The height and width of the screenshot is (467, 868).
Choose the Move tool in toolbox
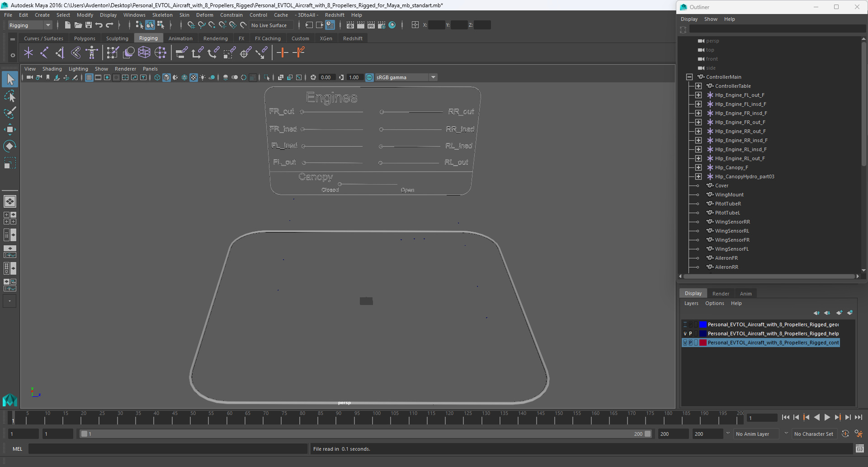(10, 129)
